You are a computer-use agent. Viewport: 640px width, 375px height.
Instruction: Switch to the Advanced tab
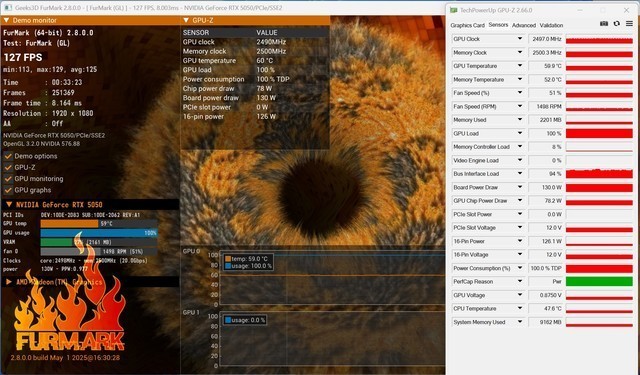pyautogui.click(x=524, y=25)
